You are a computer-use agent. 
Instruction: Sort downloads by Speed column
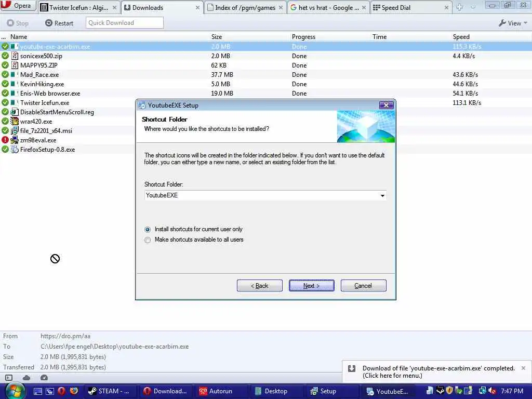(x=461, y=37)
